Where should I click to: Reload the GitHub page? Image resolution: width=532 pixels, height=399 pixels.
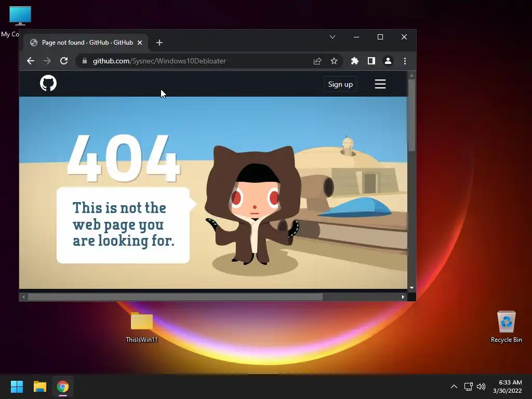[64, 61]
